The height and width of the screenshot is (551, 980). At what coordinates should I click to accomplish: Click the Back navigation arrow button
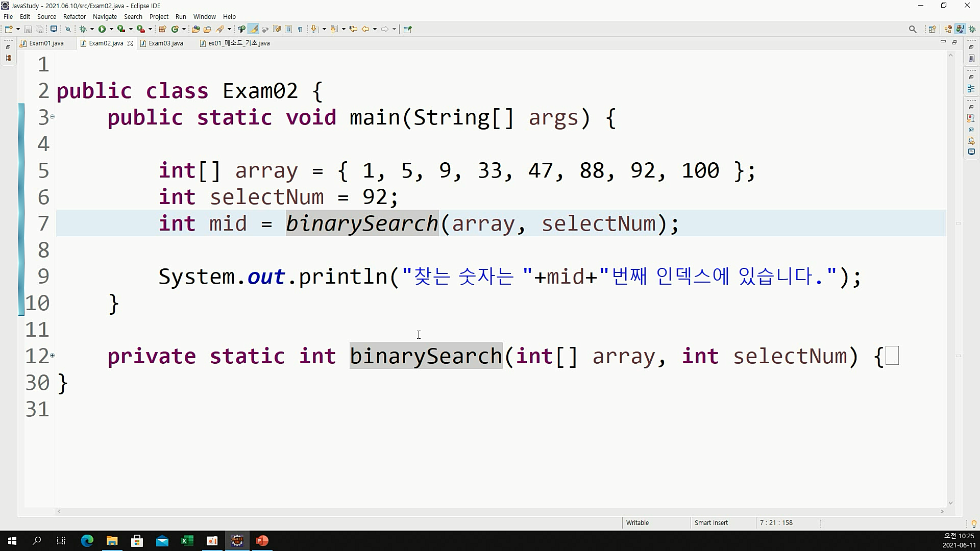click(365, 29)
